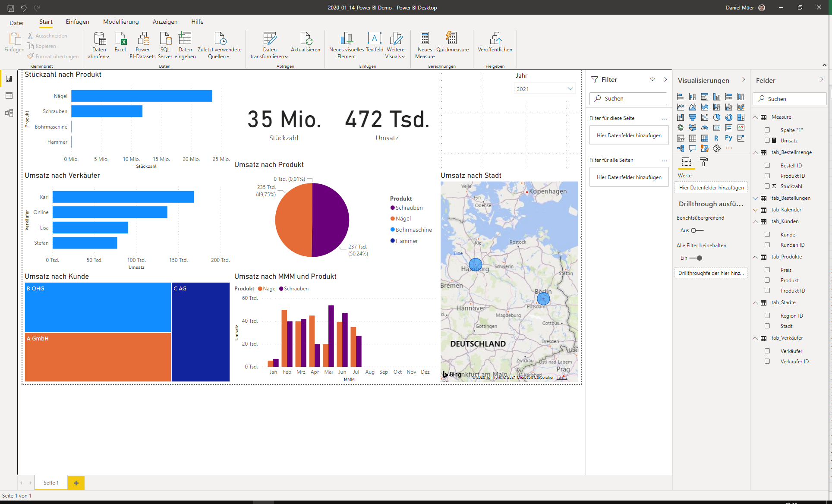Choose the R script visual

click(x=717, y=138)
